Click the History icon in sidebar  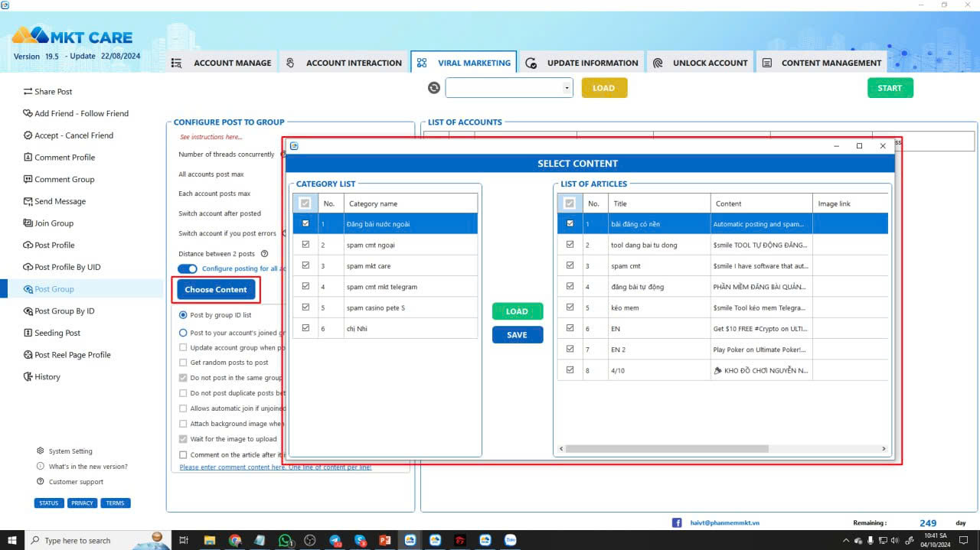point(28,377)
